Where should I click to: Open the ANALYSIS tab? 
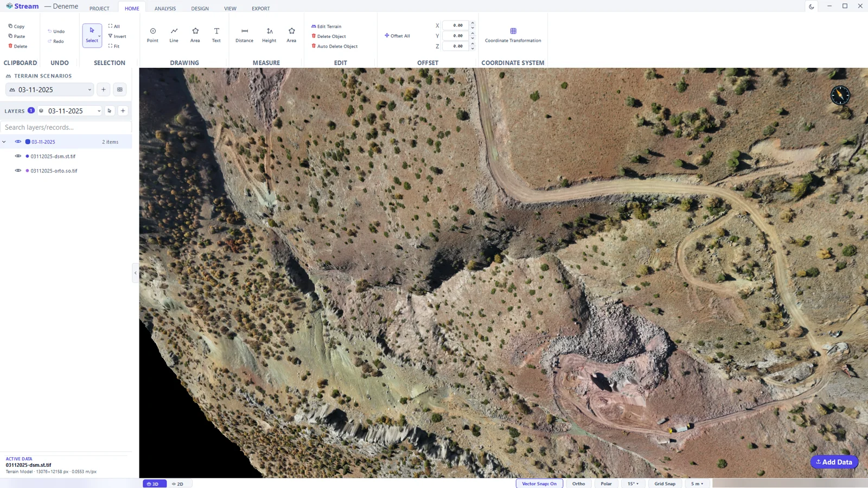click(165, 8)
